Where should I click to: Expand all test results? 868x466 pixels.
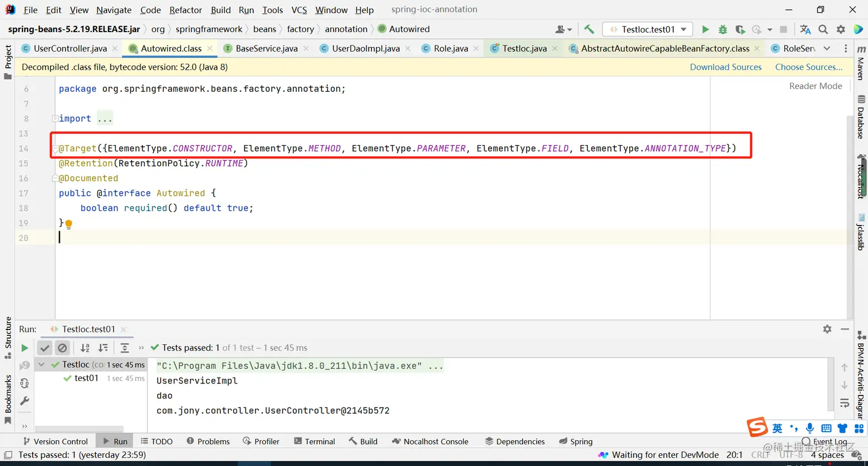point(125,348)
